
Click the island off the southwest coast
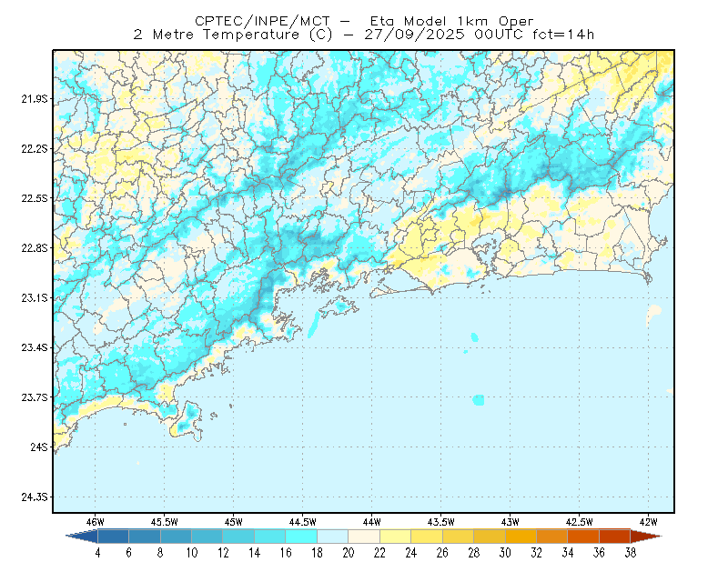coord(188,420)
